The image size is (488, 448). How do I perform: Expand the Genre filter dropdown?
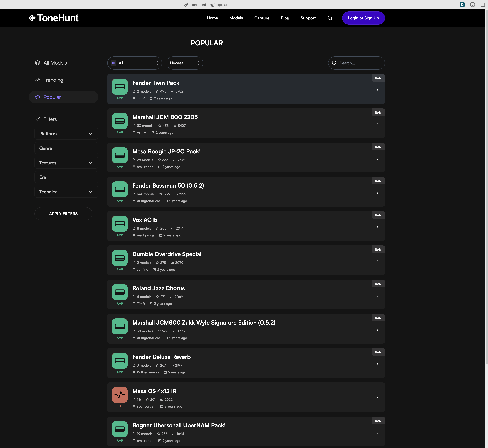66,148
